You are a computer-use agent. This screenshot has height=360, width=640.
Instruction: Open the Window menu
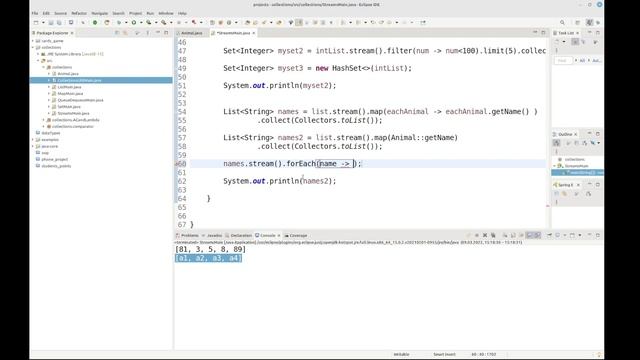[x=166, y=13]
